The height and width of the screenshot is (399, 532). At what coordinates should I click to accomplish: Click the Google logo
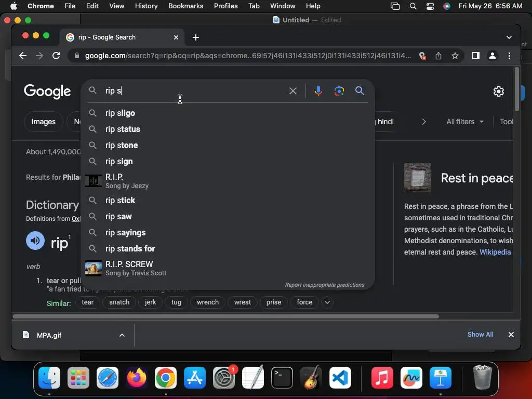47,91
